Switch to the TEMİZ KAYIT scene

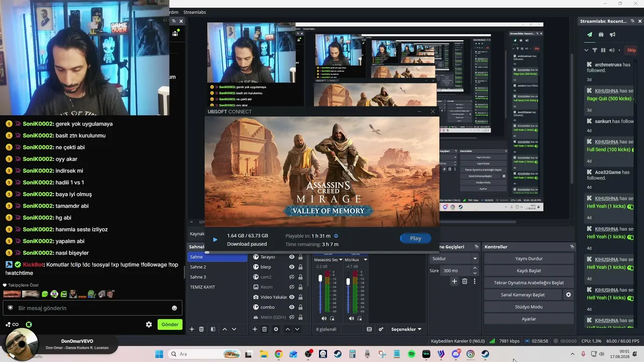click(218, 287)
